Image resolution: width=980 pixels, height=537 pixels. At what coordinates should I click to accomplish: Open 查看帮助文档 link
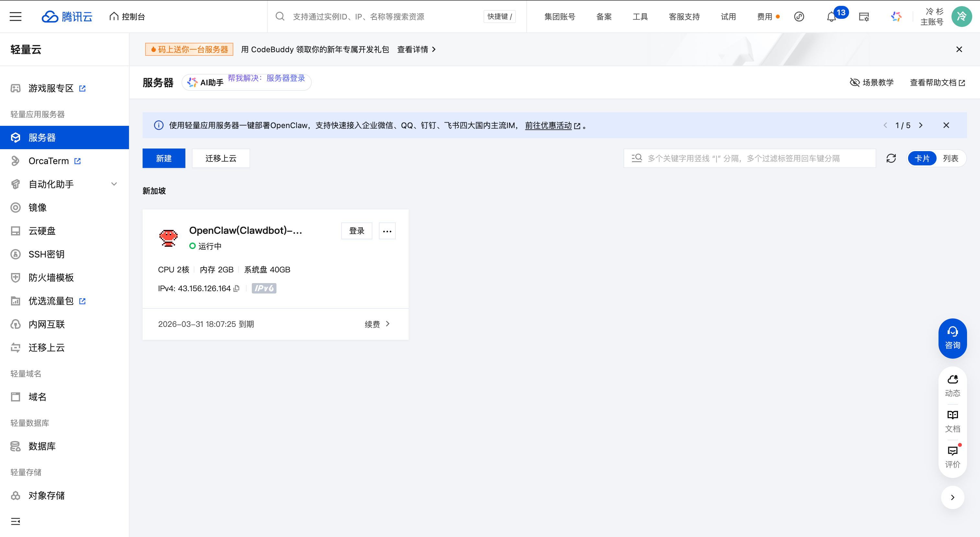[x=933, y=82]
